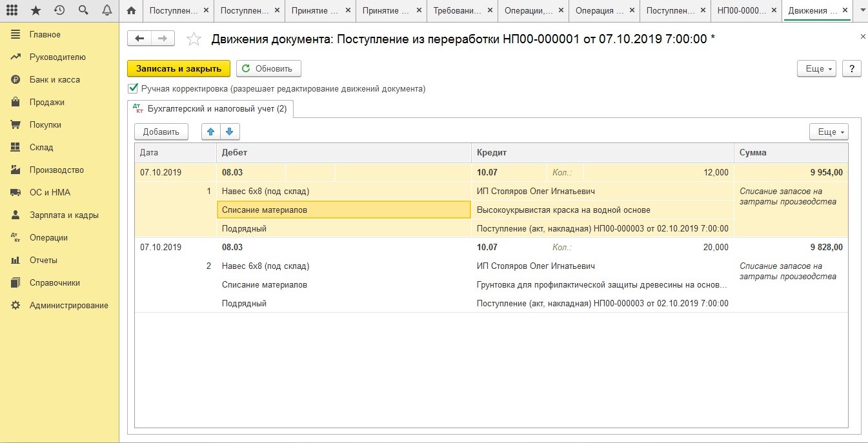Click the Обновить button
The width and height of the screenshot is (868, 443).
tap(268, 69)
